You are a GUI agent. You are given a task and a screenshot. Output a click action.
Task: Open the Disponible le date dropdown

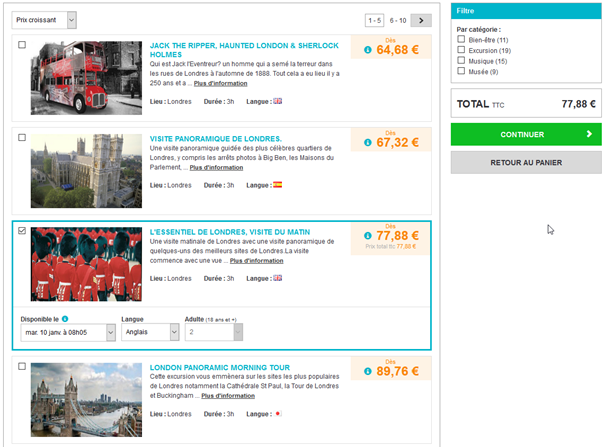68,334
